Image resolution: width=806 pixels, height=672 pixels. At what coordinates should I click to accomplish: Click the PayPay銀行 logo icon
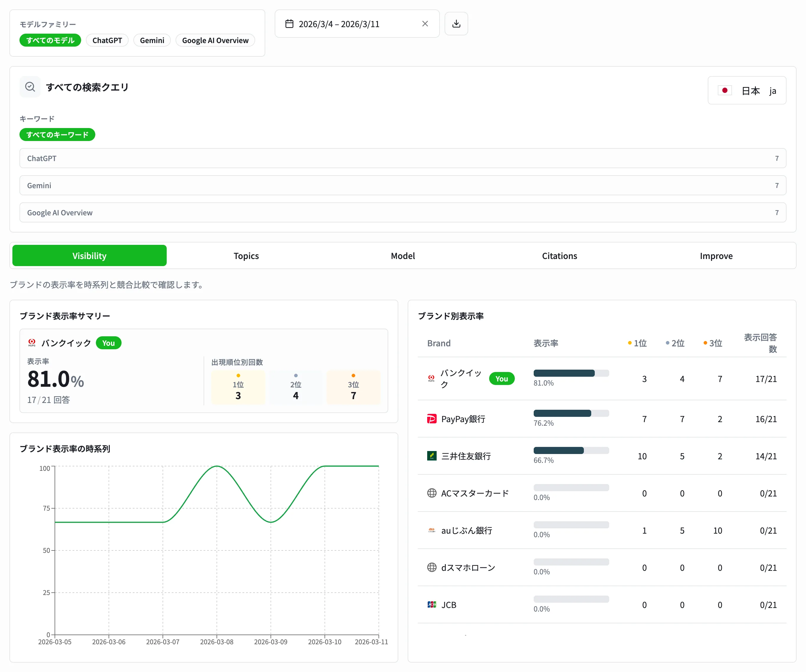[432, 419]
